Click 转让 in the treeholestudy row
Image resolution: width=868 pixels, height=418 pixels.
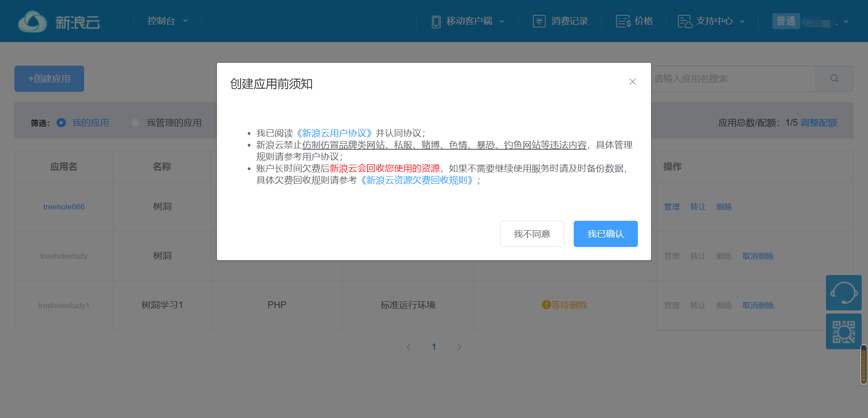[698, 256]
